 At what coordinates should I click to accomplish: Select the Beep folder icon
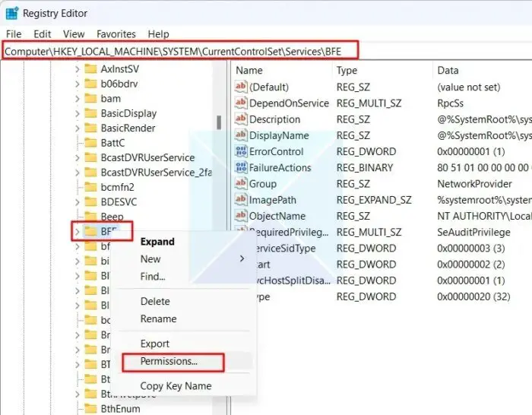(x=90, y=216)
